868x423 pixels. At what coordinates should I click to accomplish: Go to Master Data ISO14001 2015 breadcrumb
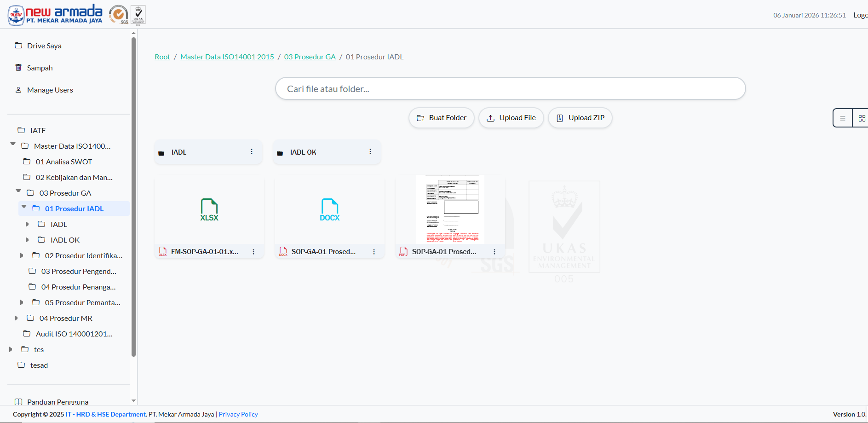point(227,57)
